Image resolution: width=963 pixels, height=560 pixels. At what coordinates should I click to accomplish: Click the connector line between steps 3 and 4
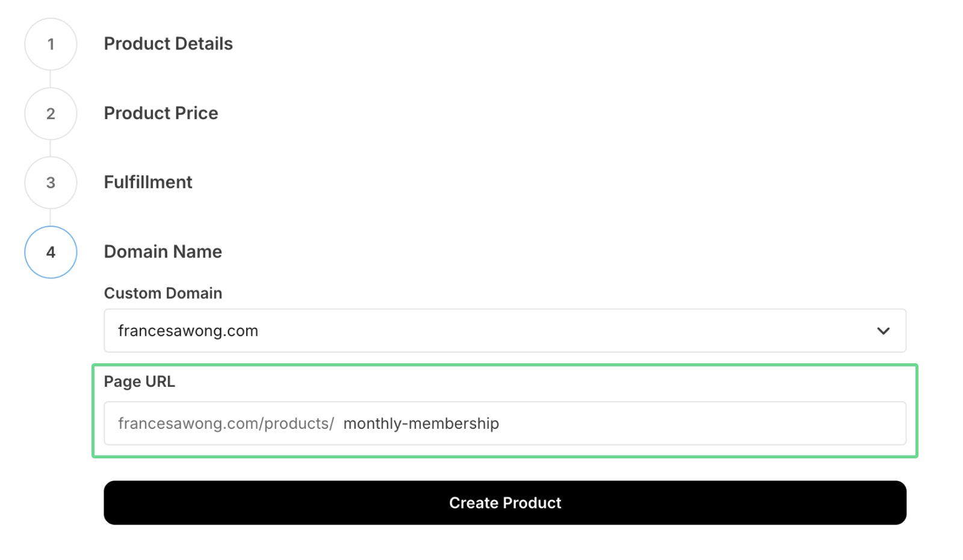pos(51,217)
